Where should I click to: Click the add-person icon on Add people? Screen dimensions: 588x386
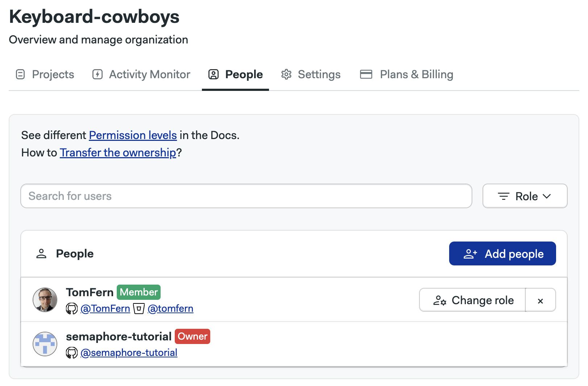[x=470, y=254]
